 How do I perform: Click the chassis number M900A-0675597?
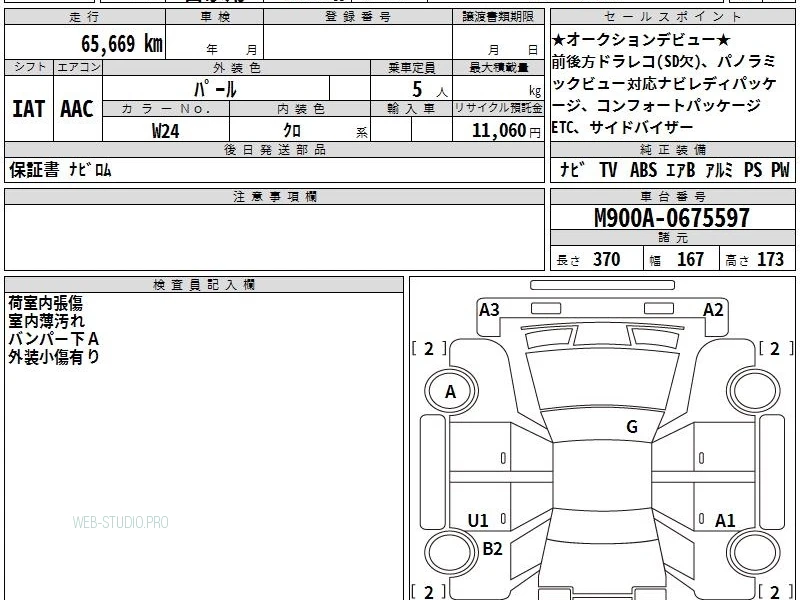point(672,218)
